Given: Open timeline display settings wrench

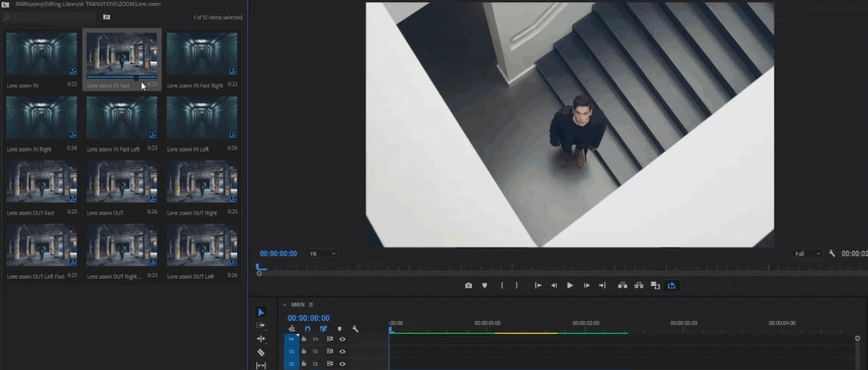Looking at the screenshot, I should 355,329.
